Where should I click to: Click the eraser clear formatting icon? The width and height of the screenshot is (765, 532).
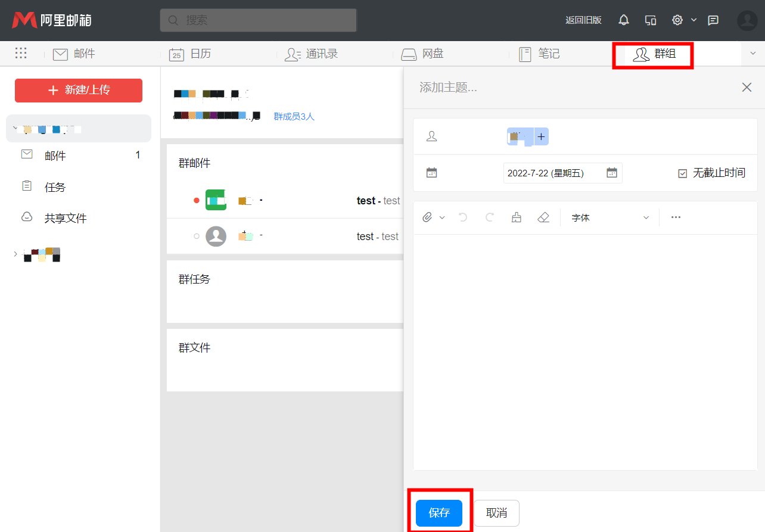(543, 217)
